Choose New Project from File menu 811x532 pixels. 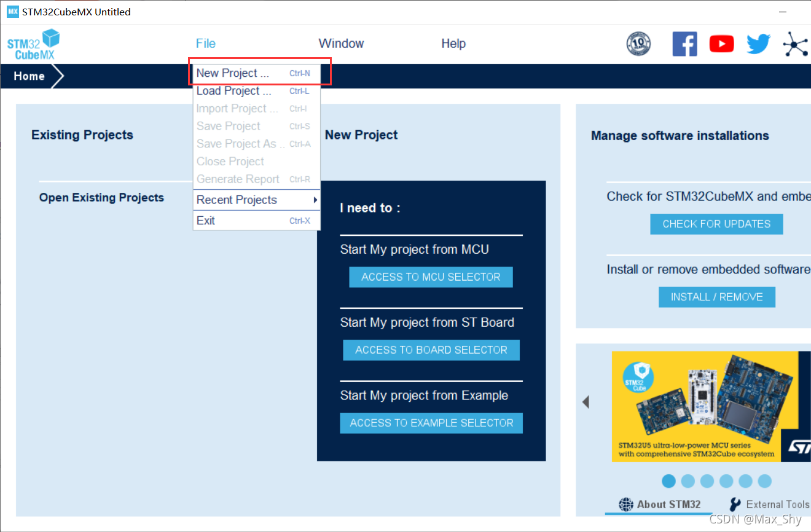pos(257,73)
